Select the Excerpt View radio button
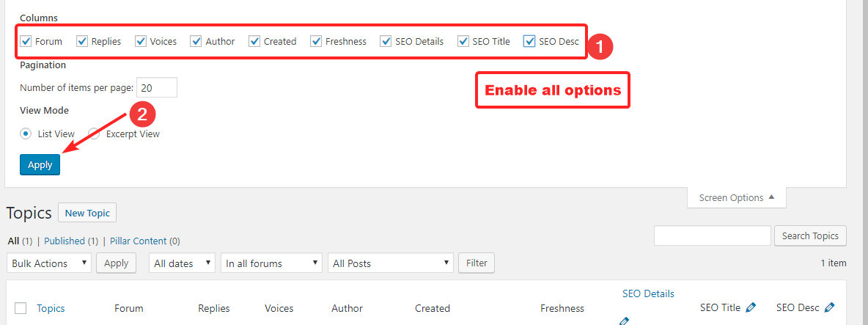The width and height of the screenshot is (868, 325). click(x=95, y=134)
